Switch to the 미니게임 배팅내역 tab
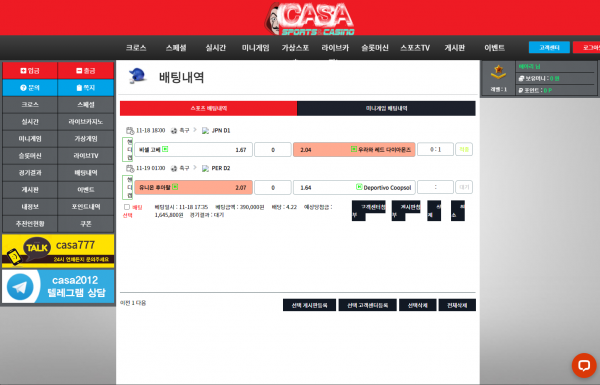 pos(386,108)
